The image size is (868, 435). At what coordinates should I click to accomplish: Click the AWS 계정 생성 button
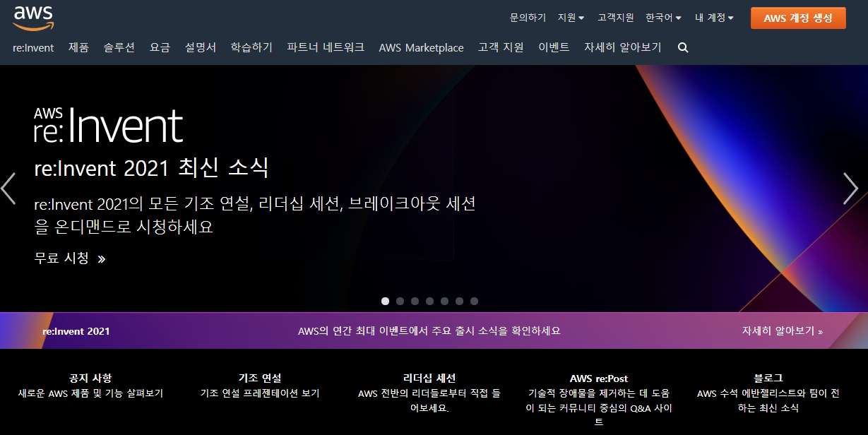pos(798,18)
